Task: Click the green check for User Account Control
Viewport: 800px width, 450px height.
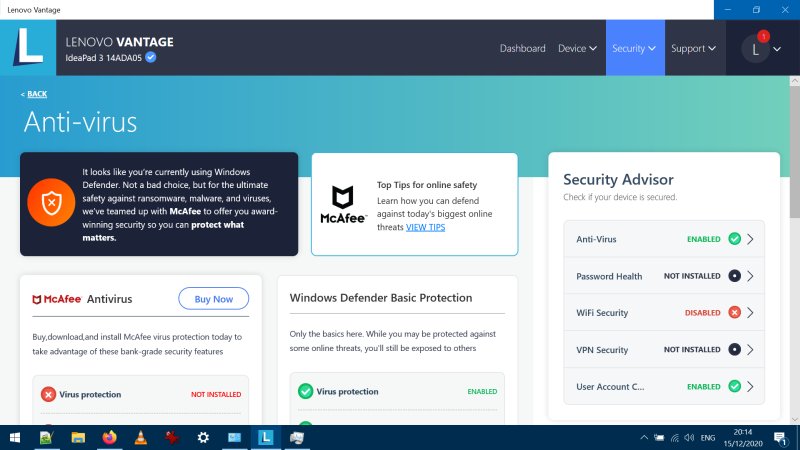Action: tap(734, 386)
